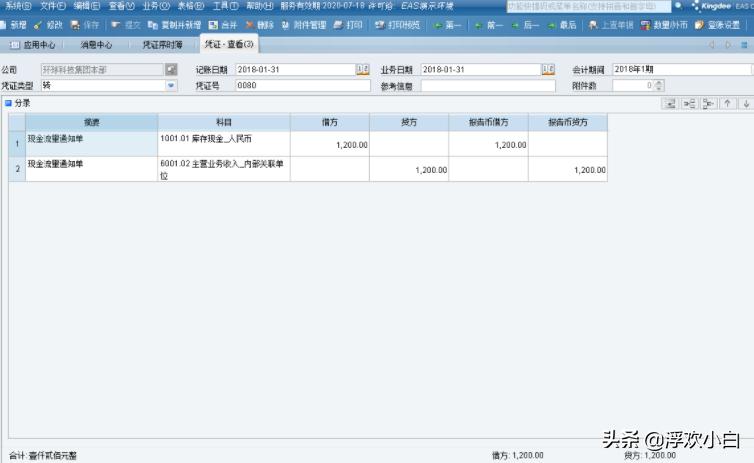Viewport: 754px width, 463px height.
Task: Click the search magnifier icon at top
Action: tap(678, 6)
